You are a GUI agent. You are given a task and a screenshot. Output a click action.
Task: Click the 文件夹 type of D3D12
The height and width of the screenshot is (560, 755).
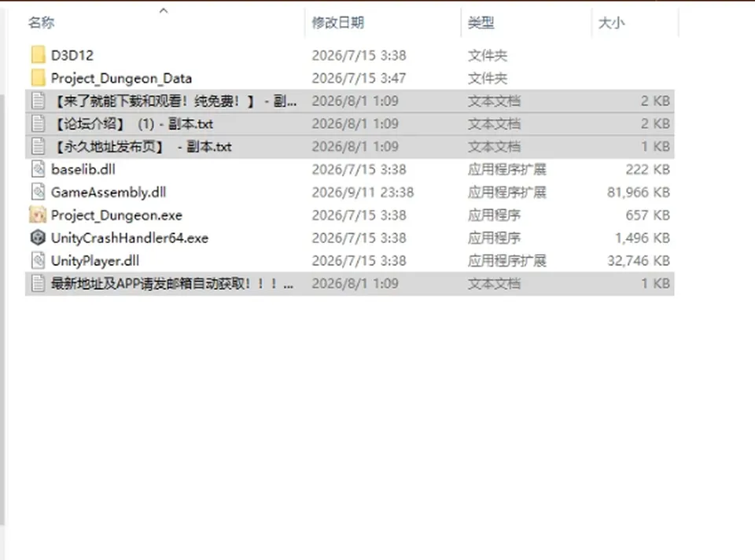488,55
